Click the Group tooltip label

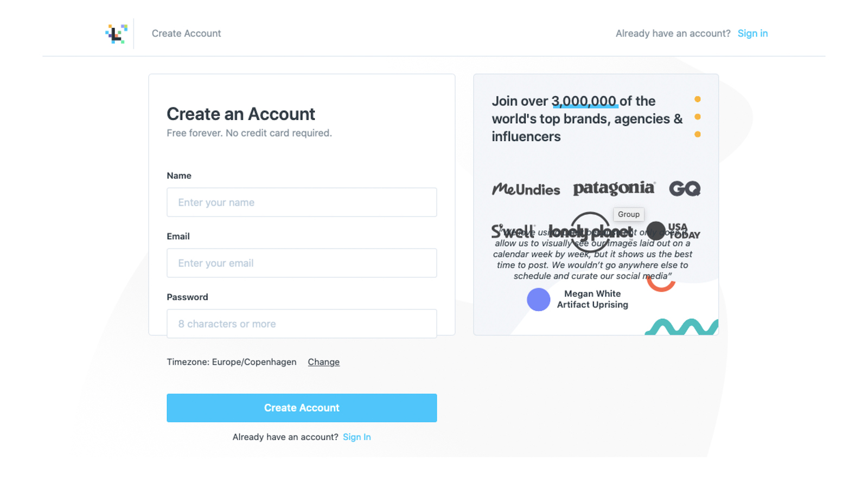point(628,214)
